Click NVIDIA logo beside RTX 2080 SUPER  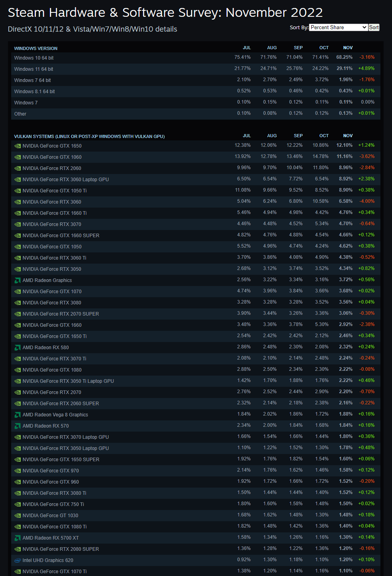18,549
